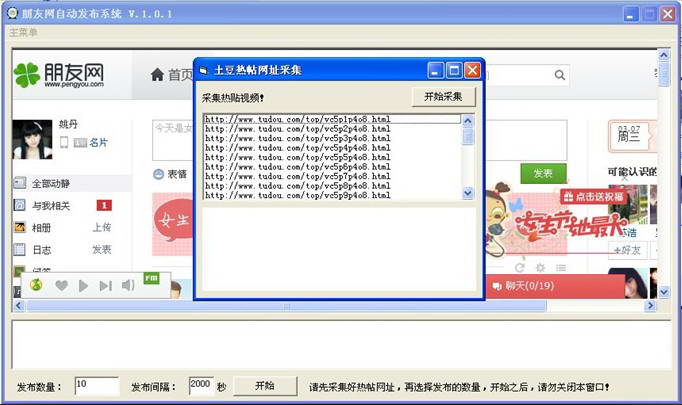This screenshot has width=682, height=405.
Task: Click the 开始采集 button in the dialog
Action: pyautogui.click(x=443, y=97)
